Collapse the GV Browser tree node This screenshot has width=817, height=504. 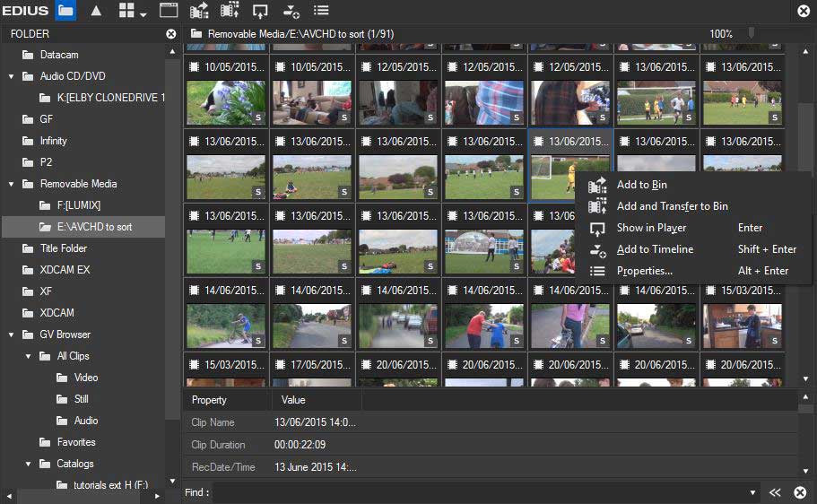pyautogui.click(x=12, y=335)
